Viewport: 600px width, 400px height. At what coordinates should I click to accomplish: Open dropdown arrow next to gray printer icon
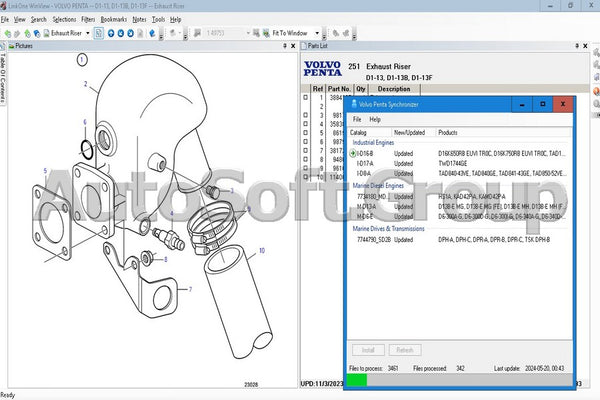tap(179, 33)
